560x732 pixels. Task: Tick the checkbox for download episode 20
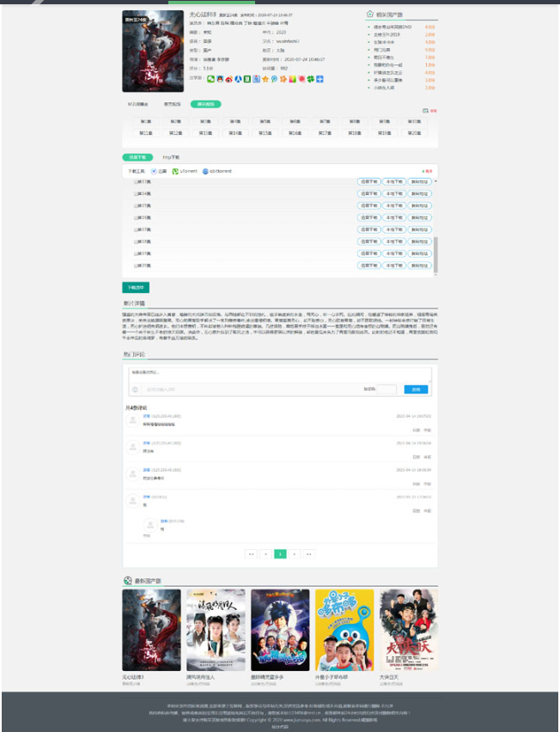136,265
